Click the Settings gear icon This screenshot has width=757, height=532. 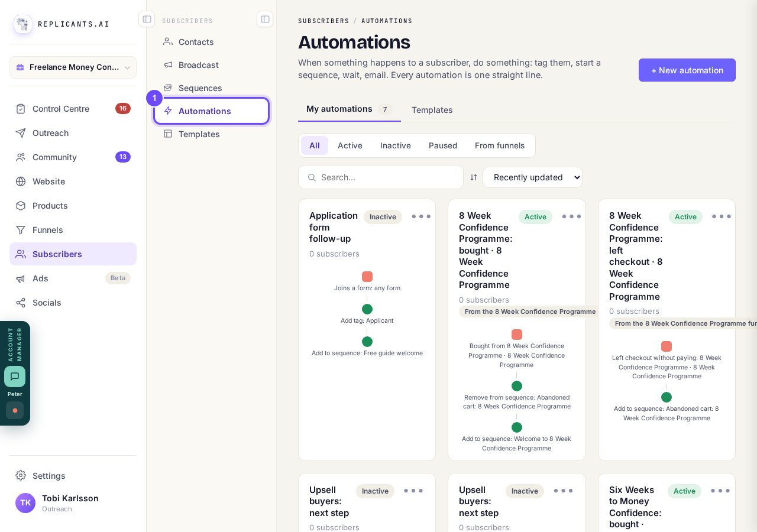21,475
